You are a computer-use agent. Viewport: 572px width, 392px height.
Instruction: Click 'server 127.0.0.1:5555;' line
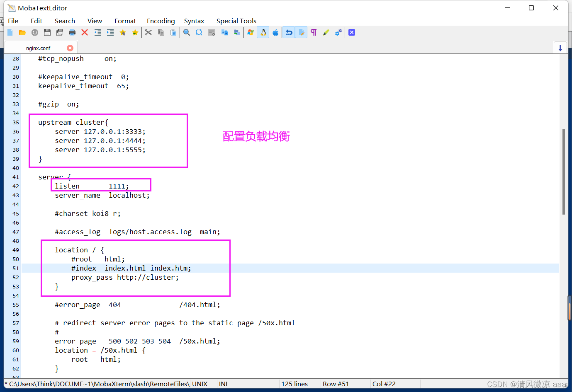pos(100,150)
